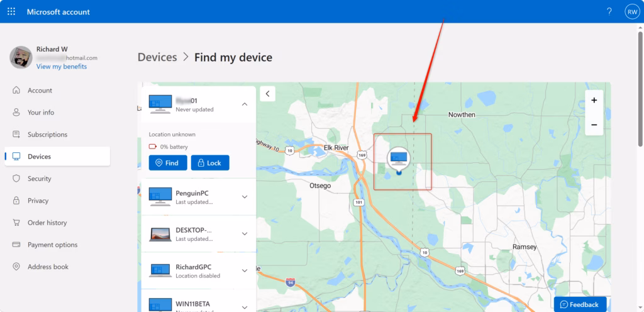The height and width of the screenshot is (312, 644).
Task: Click the device location pin on map
Action: point(398,160)
